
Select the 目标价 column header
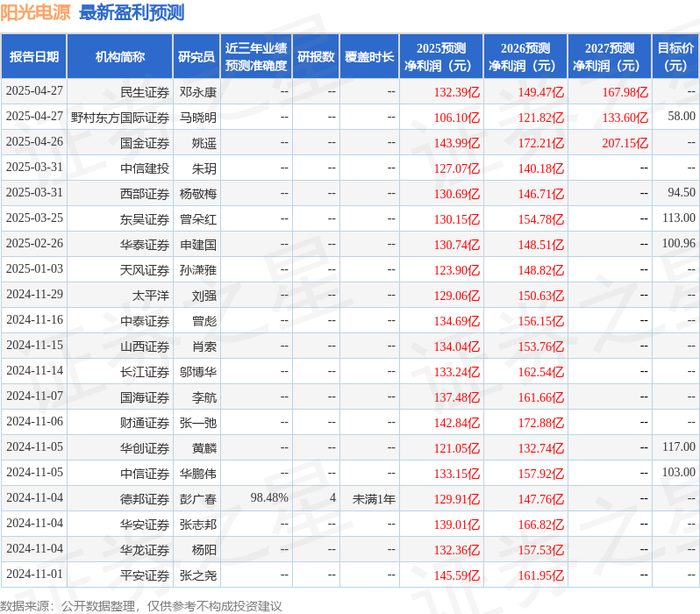tap(675, 57)
